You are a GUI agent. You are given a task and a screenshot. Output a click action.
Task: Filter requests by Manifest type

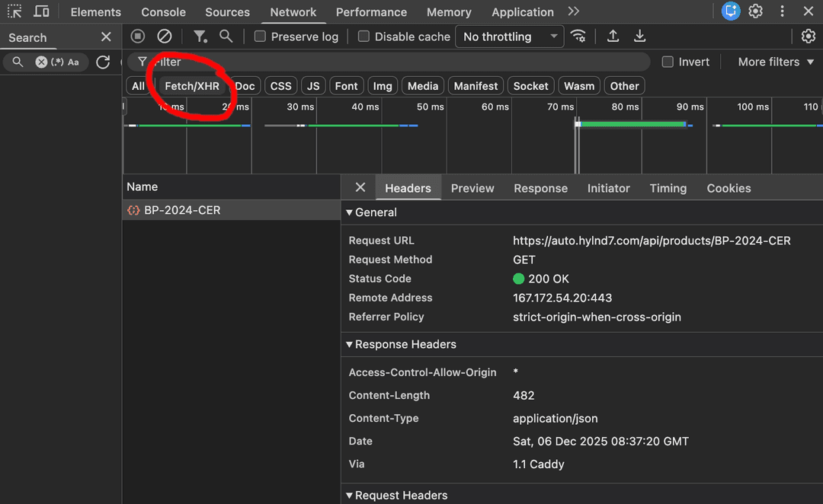point(476,86)
